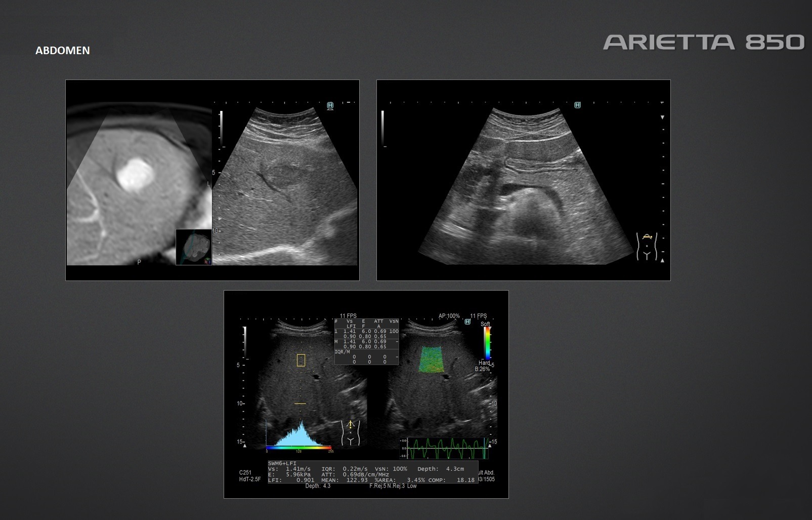
Task: Click the IQR: 0.22m/s measurement
Action: [345, 469]
